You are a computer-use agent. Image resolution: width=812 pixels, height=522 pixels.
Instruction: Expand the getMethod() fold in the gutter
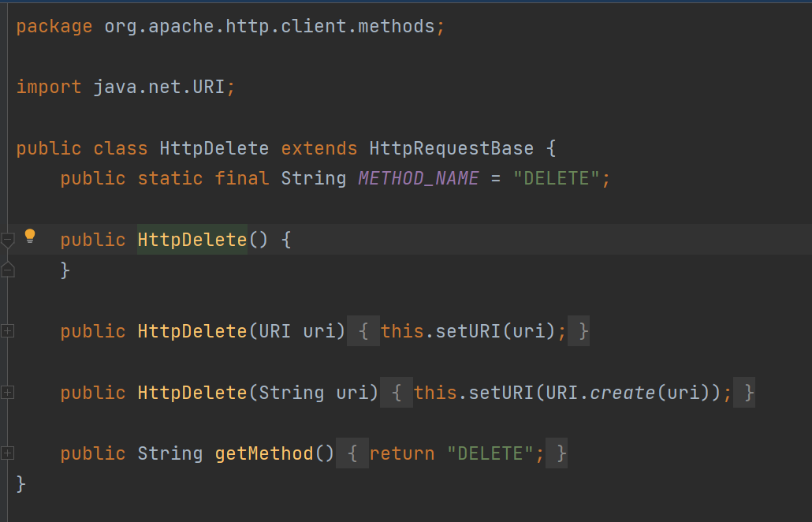(7, 453)
